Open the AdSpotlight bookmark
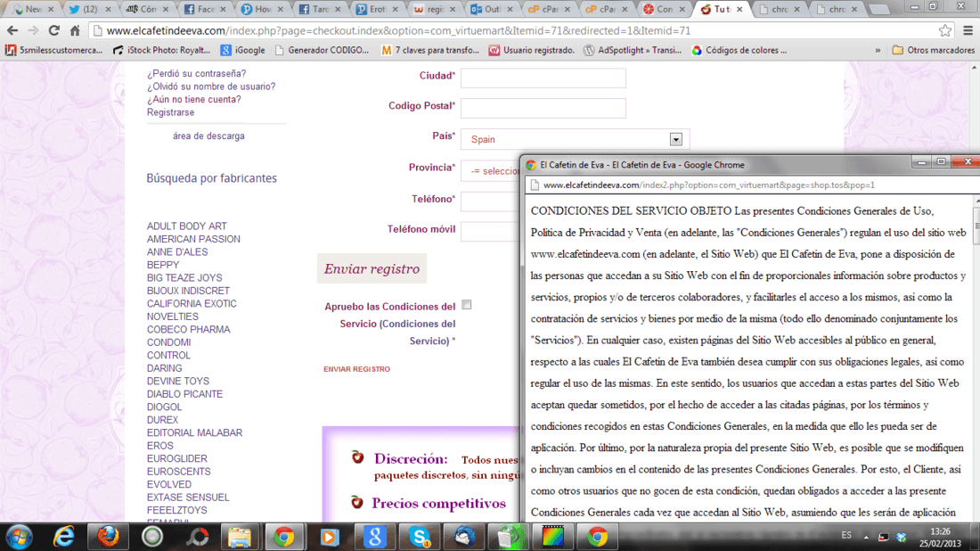 click(x=633, y=50)
